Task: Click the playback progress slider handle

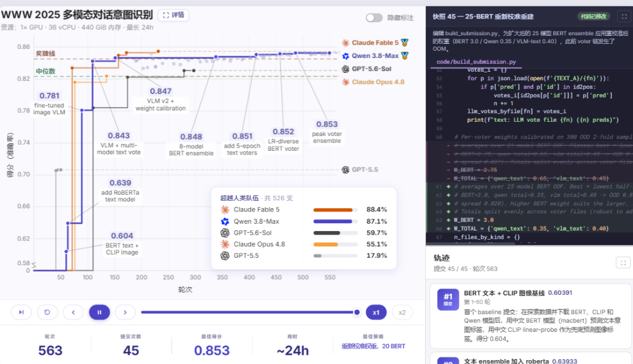Action: [357, 312]
